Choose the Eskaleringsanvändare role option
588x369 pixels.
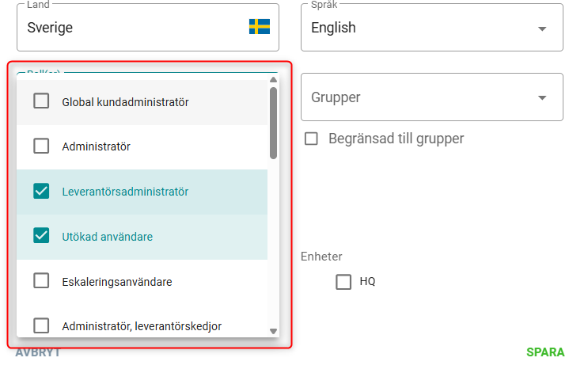point(117,281)
